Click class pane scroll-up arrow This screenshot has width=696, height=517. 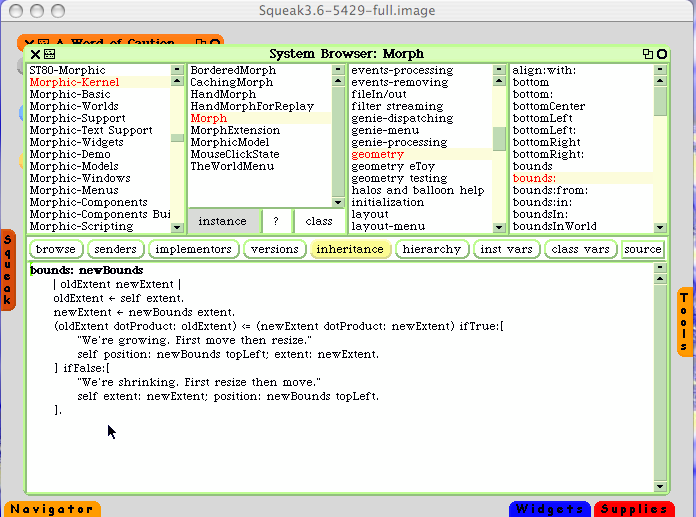pyautogui.click(x=338, y=81)
